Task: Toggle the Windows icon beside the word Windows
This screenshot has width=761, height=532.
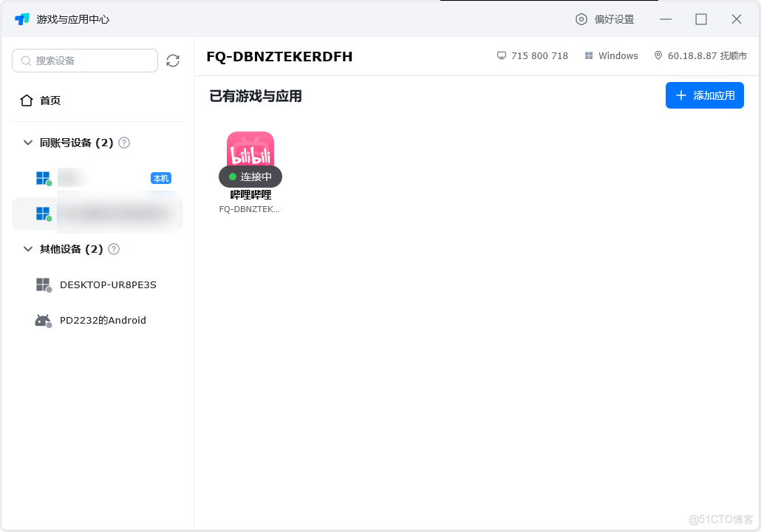Action: [589, 55]
